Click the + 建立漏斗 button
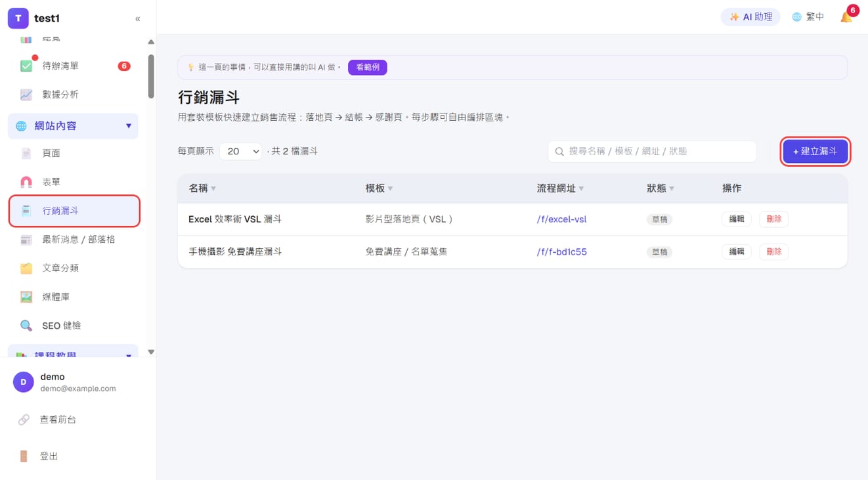The width and height of the screenshot is (868, 480). 815,152
